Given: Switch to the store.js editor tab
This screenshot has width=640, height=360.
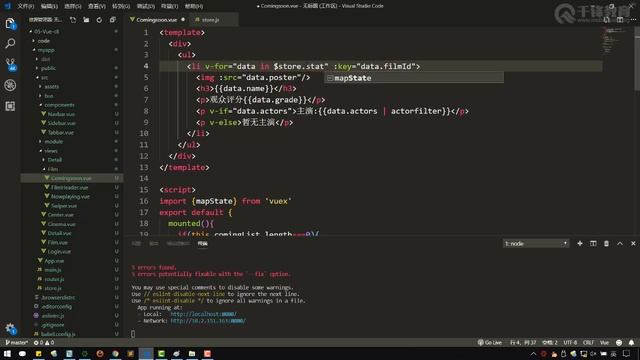Looking at the screenshot, I should point(210,20).
